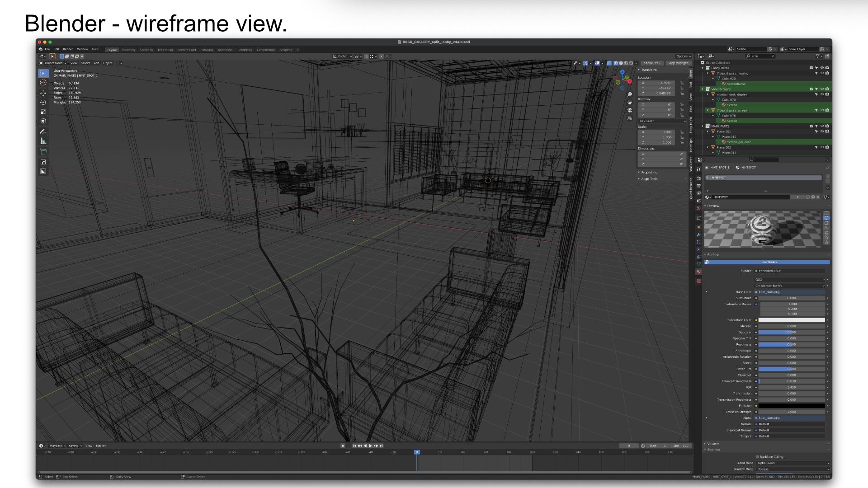Hide monitor_desk_display with eye icon
Screen dimensions: 868x488
(x=822, y=94)
